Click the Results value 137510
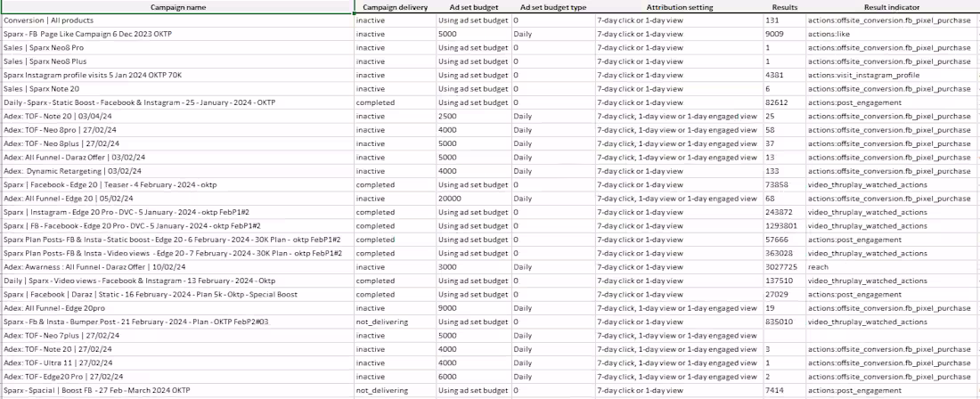The image size is (980, 399). (x=784, y=281)
